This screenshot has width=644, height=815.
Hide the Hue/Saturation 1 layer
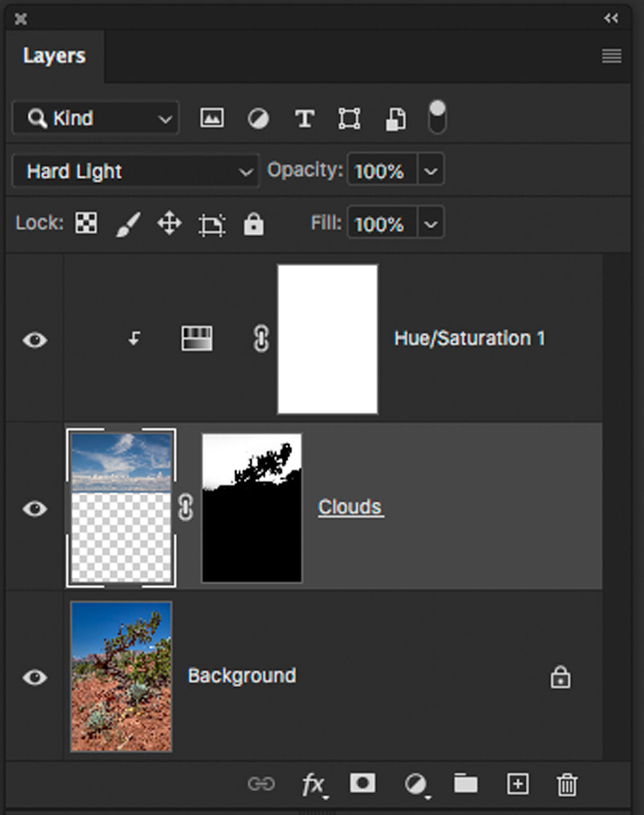[35, 340]
